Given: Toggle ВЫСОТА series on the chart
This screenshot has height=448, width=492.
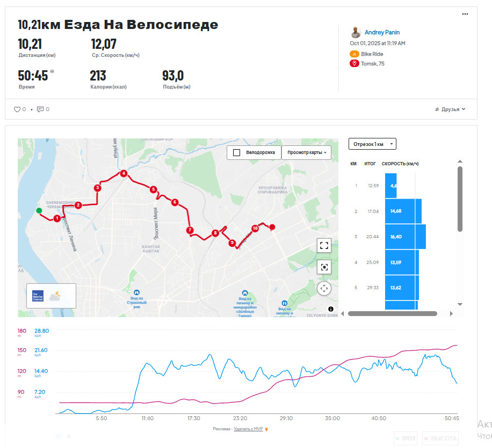Looking at the screenshot, I should (x=440, y=438).
